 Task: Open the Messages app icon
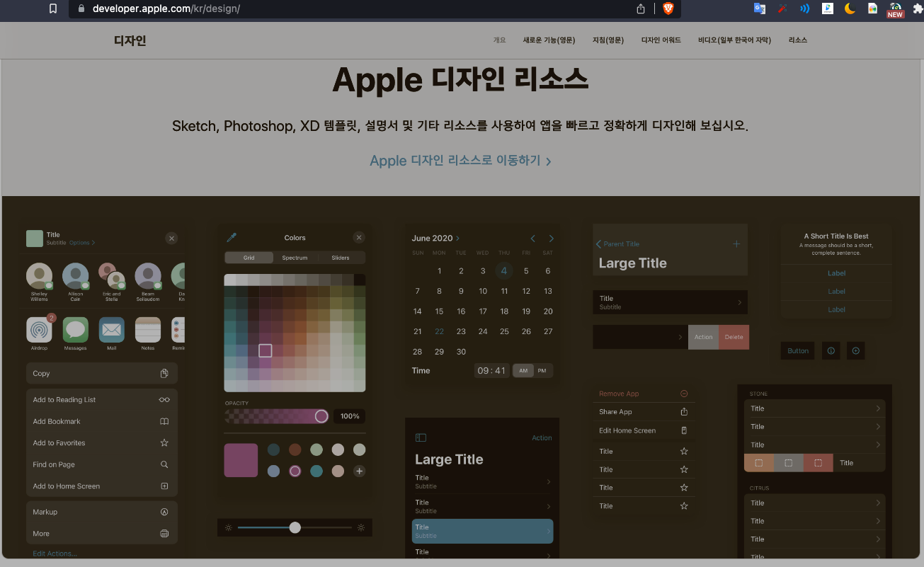(75, 330)
